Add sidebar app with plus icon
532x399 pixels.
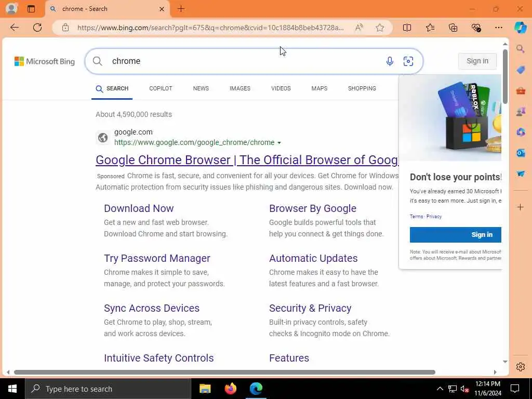520,207
